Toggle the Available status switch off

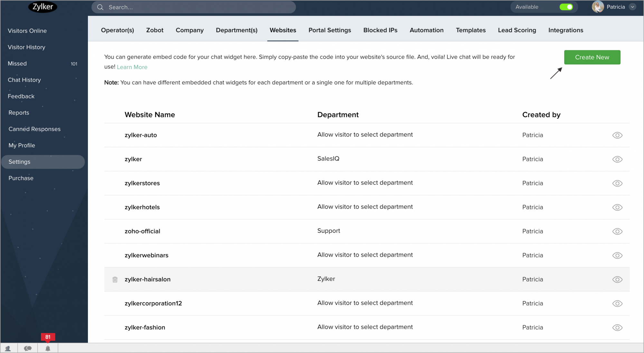click(566, 6)
